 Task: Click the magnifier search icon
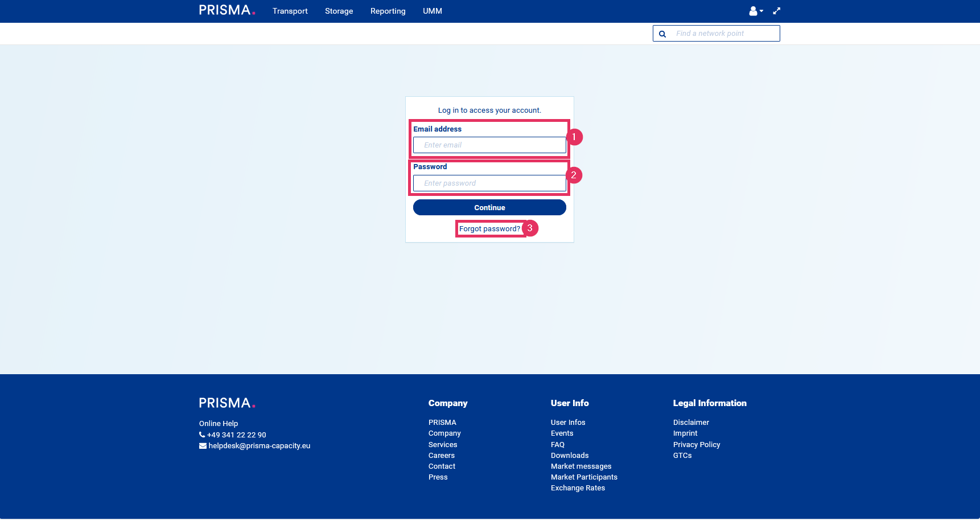tap(662, 34)
